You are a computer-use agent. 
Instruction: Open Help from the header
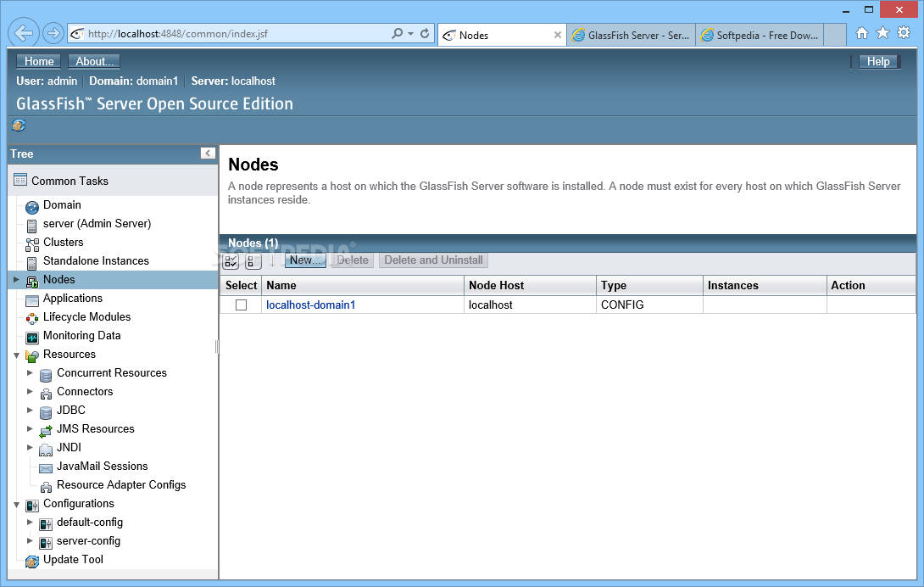[878, 61]
